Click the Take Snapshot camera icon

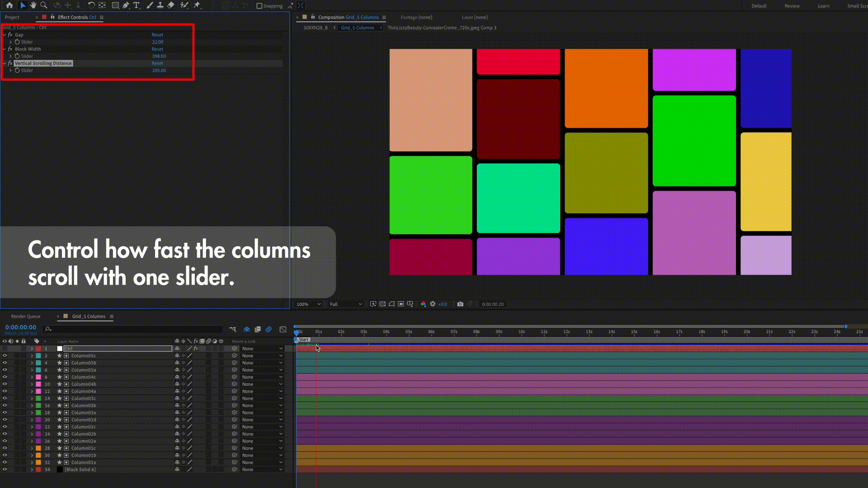tap(460, 304)
